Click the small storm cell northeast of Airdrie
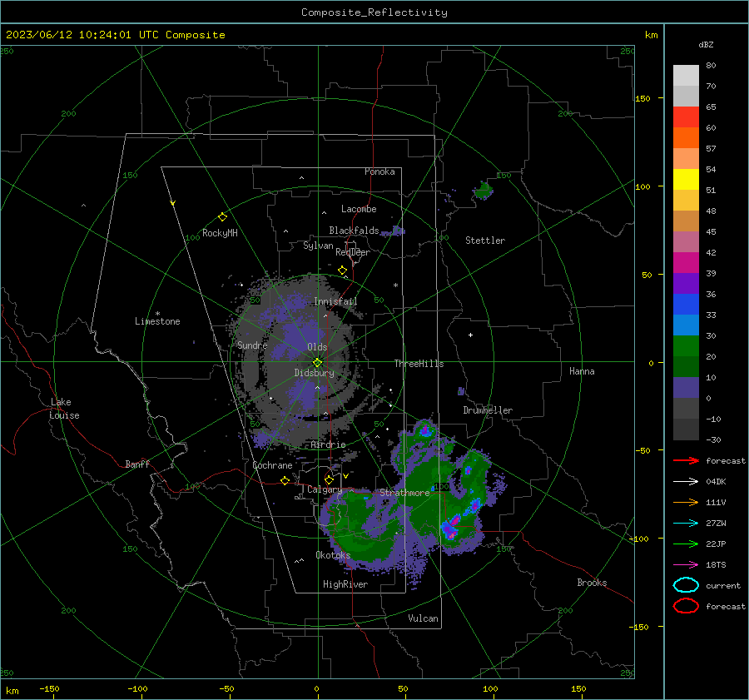Screen dimensions: 749x700 click(x=424, y=430)
